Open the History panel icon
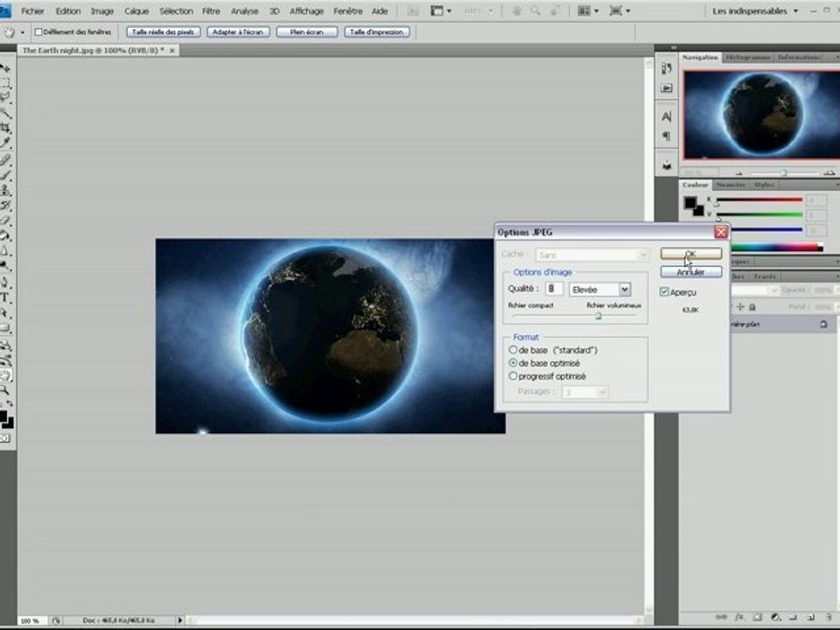 coord(667,68)
